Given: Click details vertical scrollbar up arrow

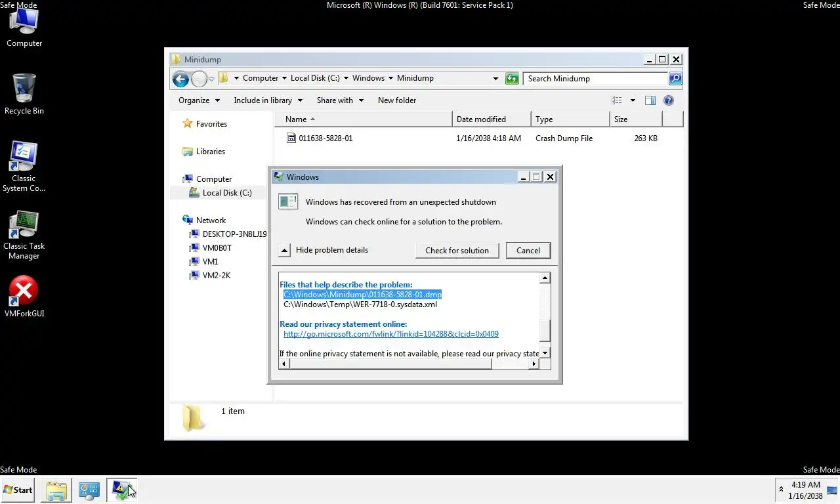Looking at the screenshot, I should click(545, 278).
